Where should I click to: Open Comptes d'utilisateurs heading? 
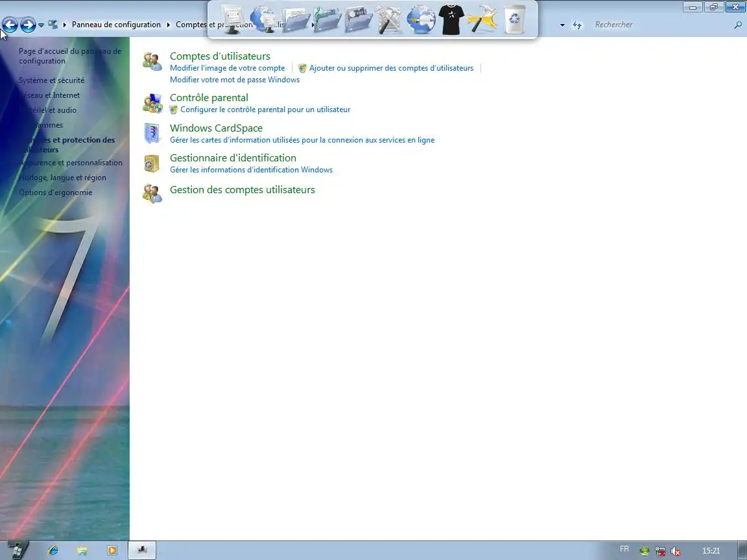(220, 56)
